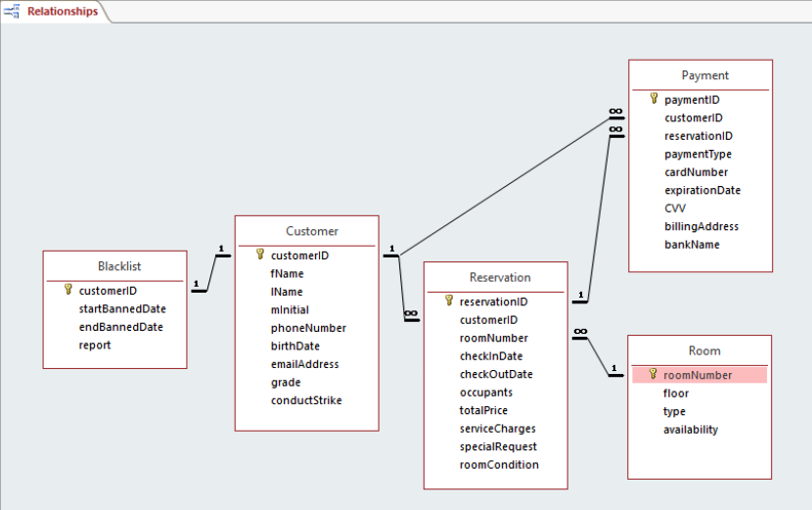Click the key icon in the Blacklist table

[68, 289]
